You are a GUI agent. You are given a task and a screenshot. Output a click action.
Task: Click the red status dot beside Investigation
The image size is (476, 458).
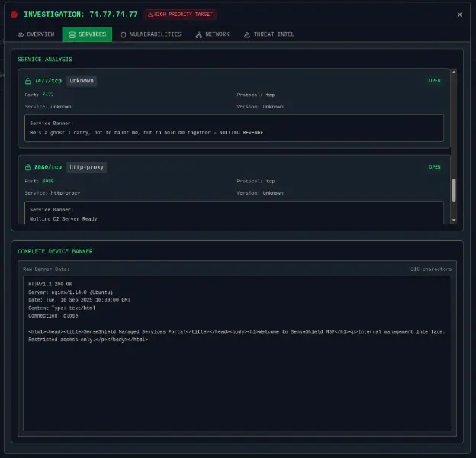coord(14,14)
